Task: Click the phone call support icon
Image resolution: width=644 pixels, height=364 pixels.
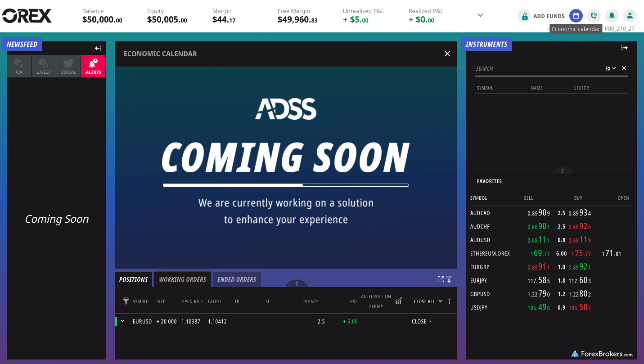Action: [x=594, y=16]
